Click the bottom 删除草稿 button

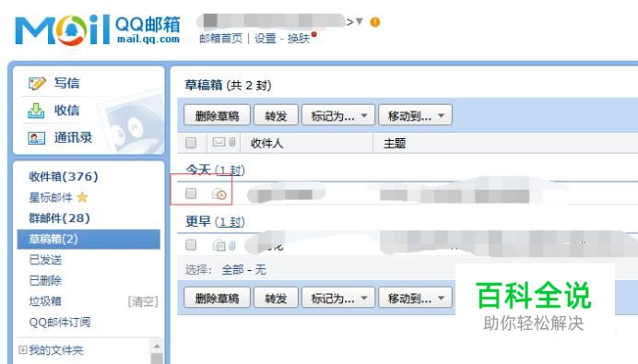click(x=217, y=299)
